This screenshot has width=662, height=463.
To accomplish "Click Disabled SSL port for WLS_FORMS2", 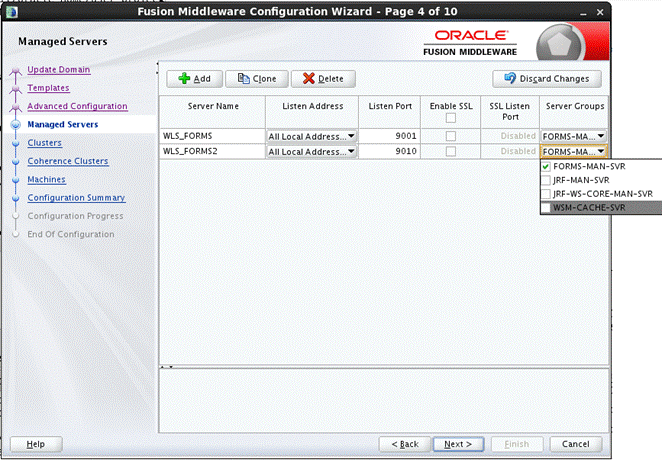I will tap(510, 151).
